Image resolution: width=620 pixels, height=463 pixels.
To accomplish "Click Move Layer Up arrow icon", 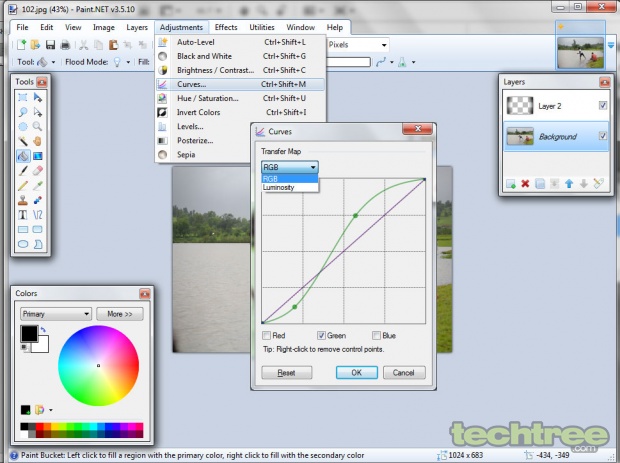I will point(569,184).
